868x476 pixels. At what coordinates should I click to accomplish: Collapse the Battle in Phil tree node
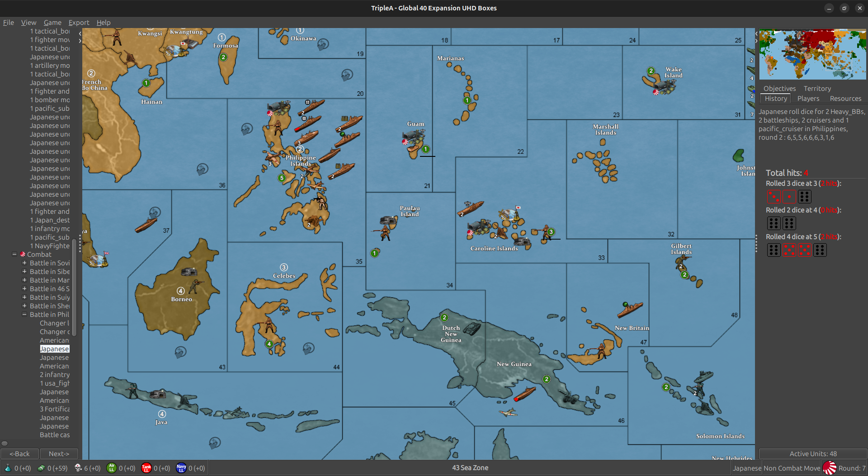pos(24,314)
